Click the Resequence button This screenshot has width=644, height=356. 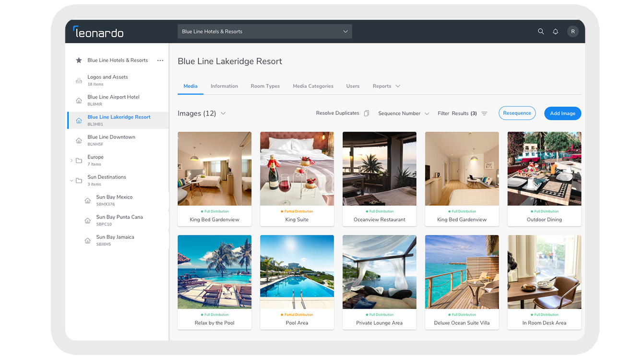(517, 113)
